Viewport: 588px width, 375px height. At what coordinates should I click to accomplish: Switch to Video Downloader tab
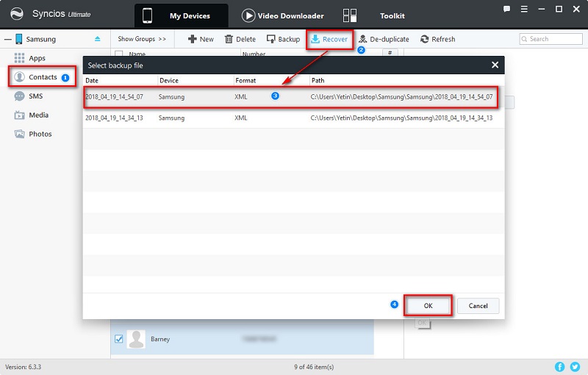(283, 15)
